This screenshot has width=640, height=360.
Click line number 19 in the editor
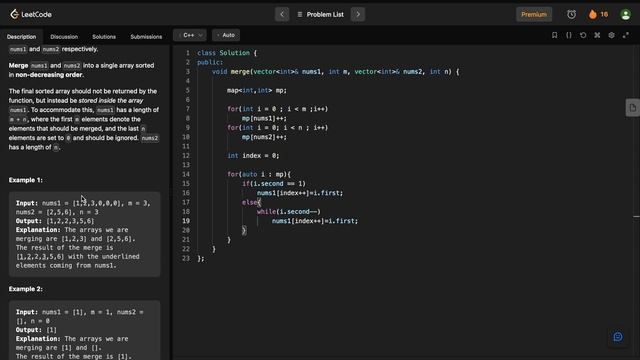186,221
